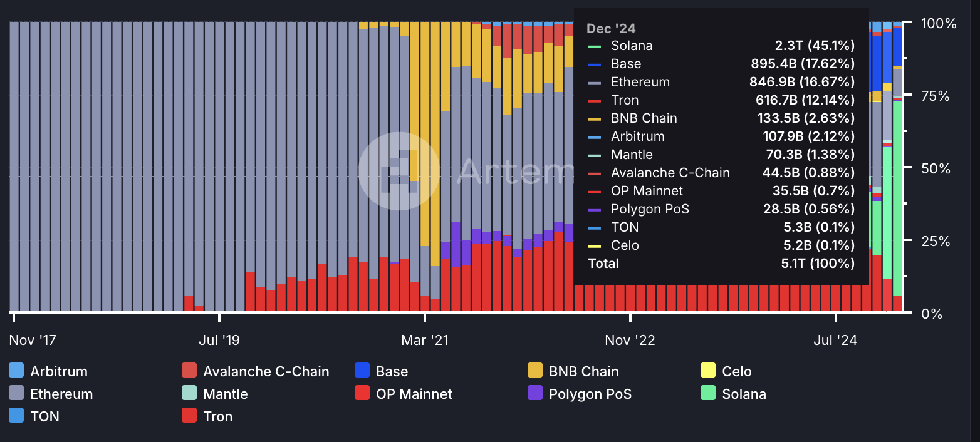Image resolution: width=980 pixels, height=442 pixels.
Task: Click the Nov '17 x-axis tick label
Action: (x=33, y=340)
